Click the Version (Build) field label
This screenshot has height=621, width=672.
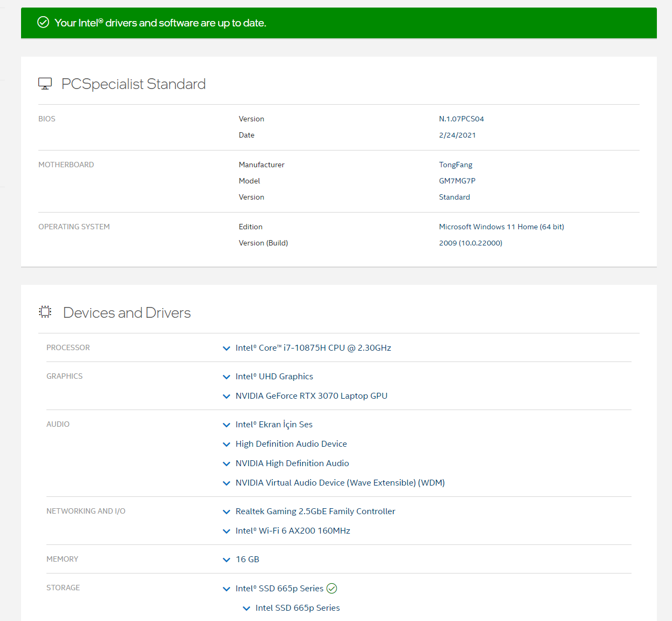point(263,243)
